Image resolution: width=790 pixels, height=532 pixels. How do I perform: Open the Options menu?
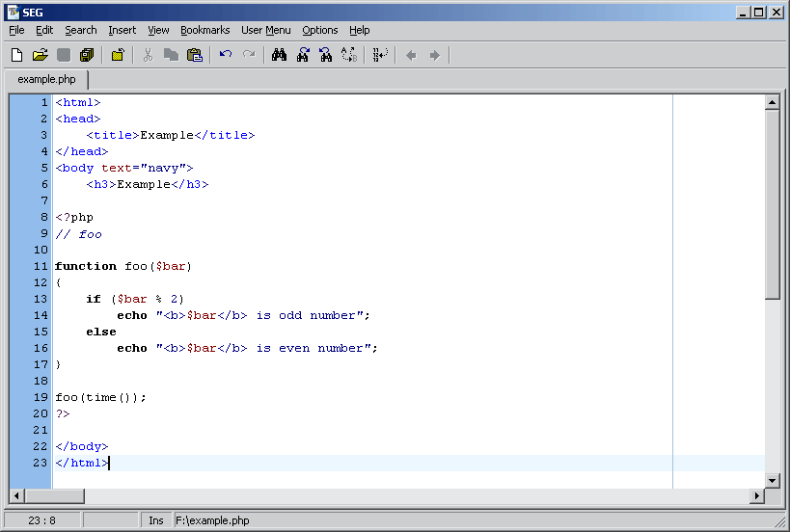320,30
